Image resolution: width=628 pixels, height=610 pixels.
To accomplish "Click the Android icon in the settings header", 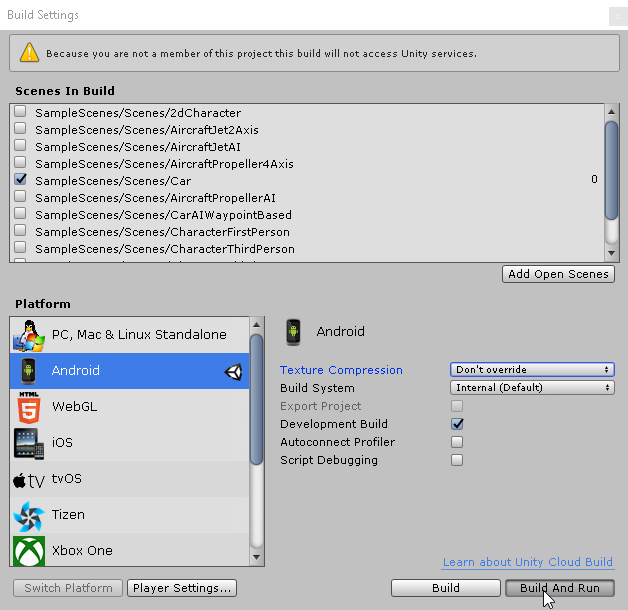I will (293, 332).
